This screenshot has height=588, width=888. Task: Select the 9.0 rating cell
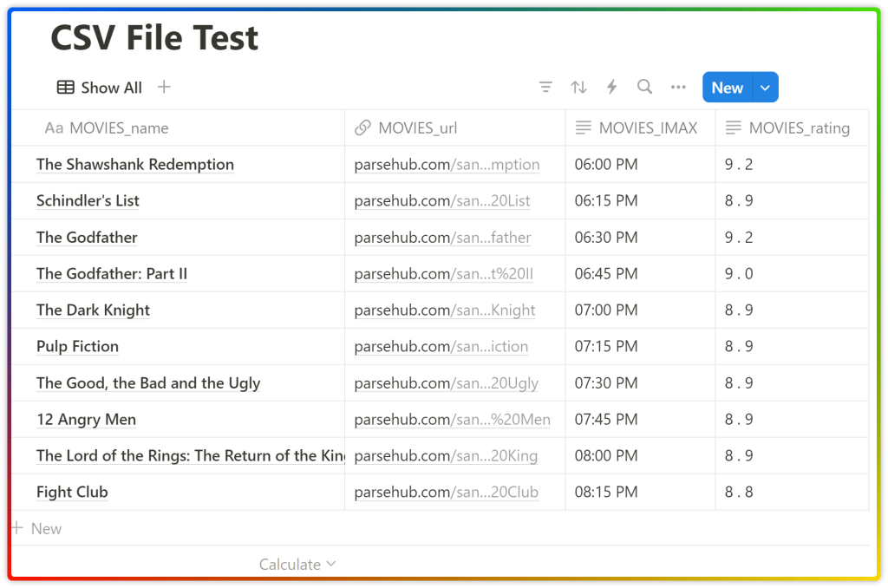pos(792,273)
